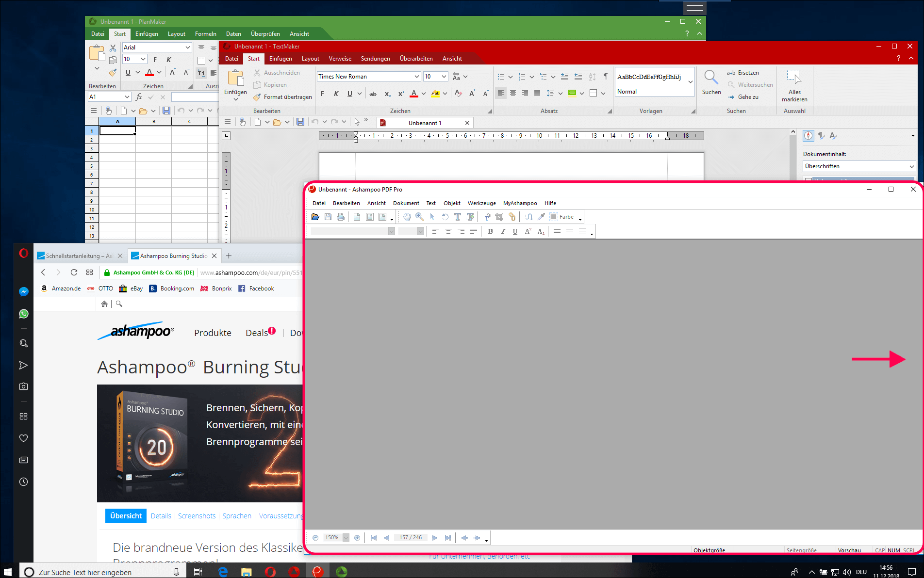Enable justified alignment in TextMaker
The height and width of the screenshot is (578, 924).
point(537,93)
